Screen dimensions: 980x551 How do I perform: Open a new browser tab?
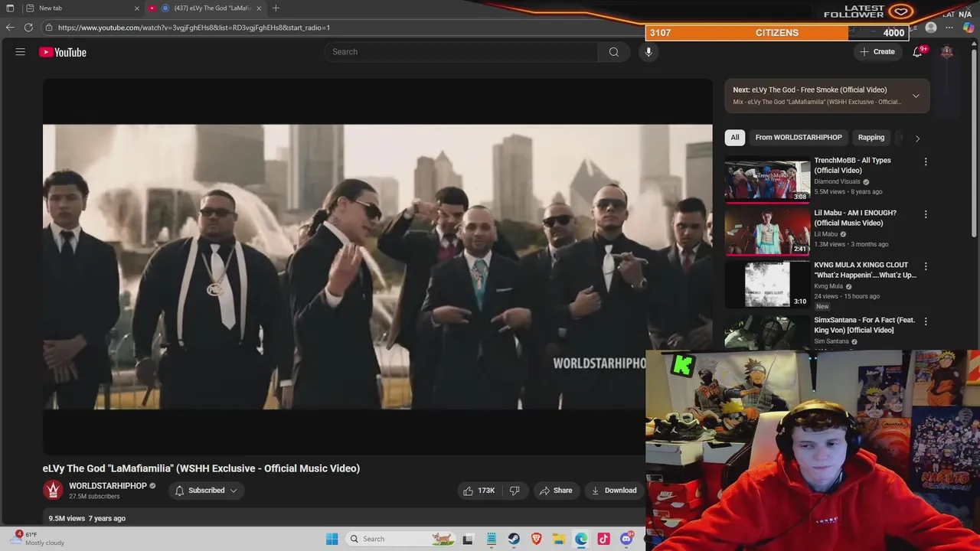(276, 8)
